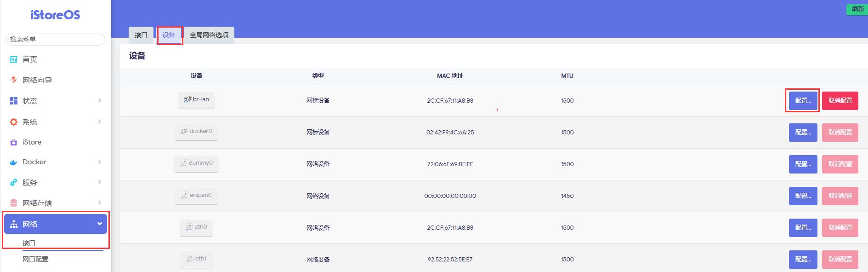This screenshot has width=868, height=272.
Task: Expand the Status submenu chevron
Action: click(99, 100)
